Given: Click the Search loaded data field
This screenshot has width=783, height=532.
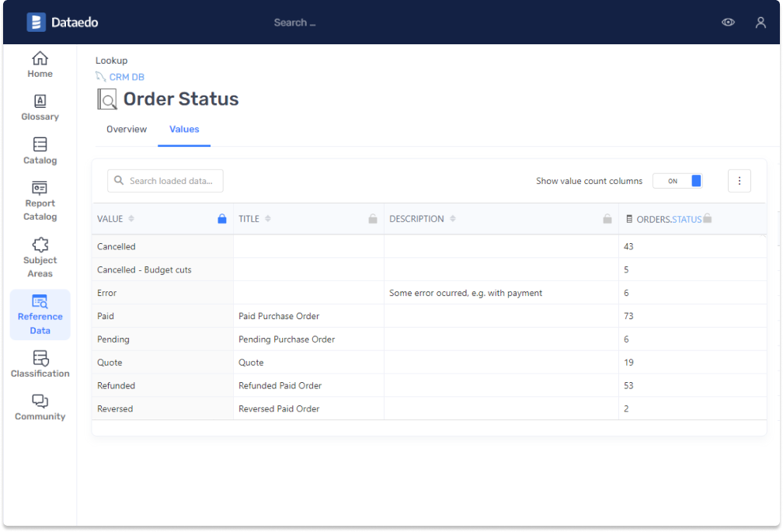Looking at the screenshot, I should [169, 181].
